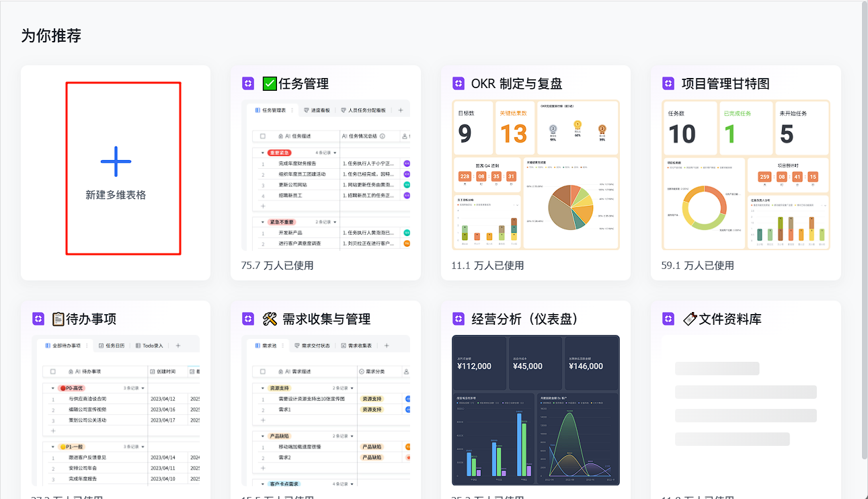Viewport: 868px width, 499px height.
Task: Click the purple icon beside 需求收集与管理
Action: point(248,319)
